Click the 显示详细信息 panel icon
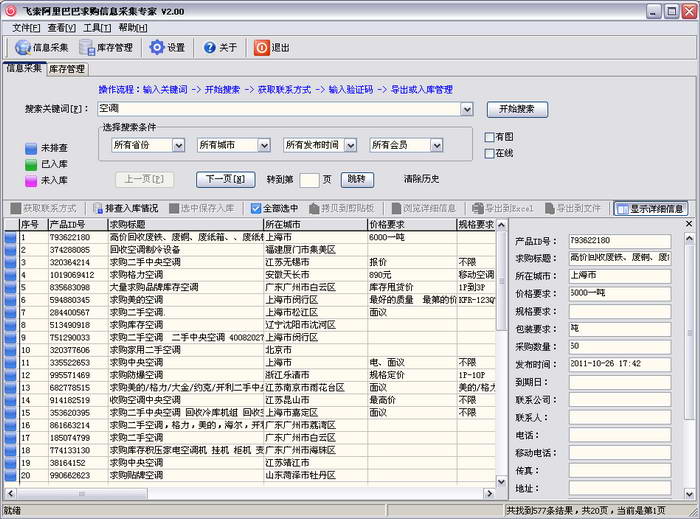 [624, 209]
